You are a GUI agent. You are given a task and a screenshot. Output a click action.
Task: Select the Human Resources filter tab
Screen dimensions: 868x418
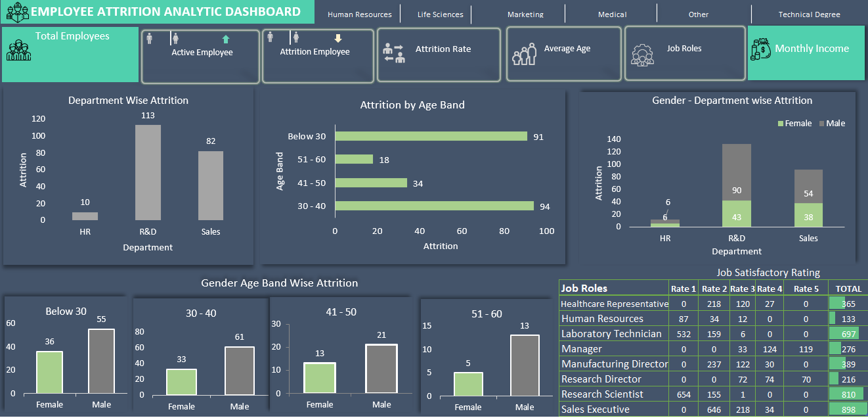[359, 14]
